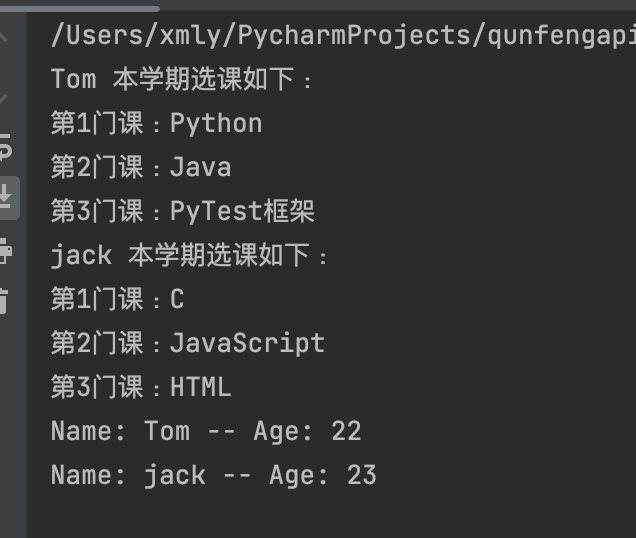636x538 pixels.
Task: Toggle the scroll to end icon
Action: (x=6, y=198)
